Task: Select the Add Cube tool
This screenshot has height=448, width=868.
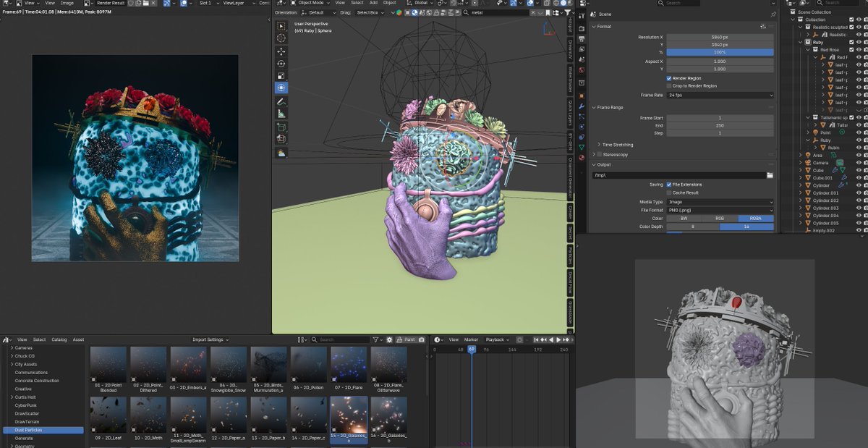Action: [281, 127]
